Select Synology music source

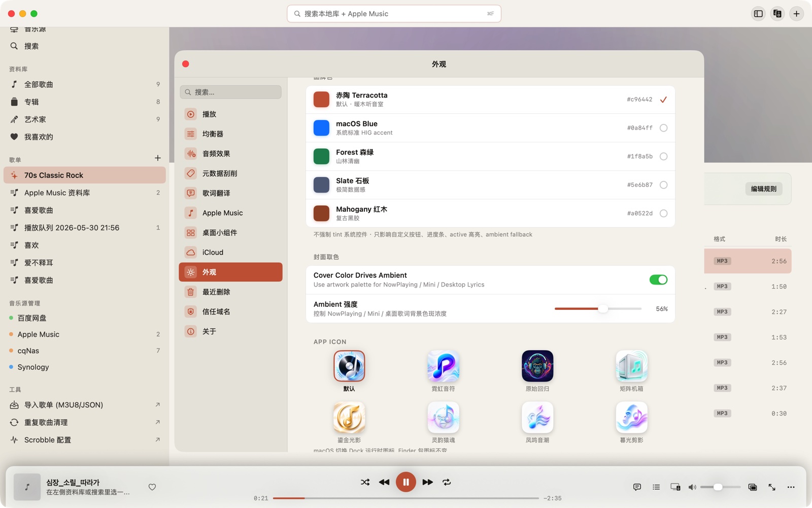click(85, 367)
